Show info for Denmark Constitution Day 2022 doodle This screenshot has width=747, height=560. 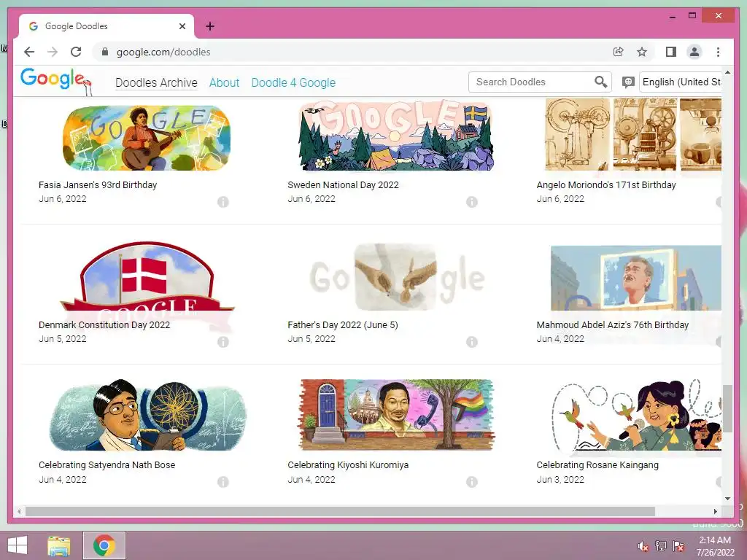click(223, 342)
